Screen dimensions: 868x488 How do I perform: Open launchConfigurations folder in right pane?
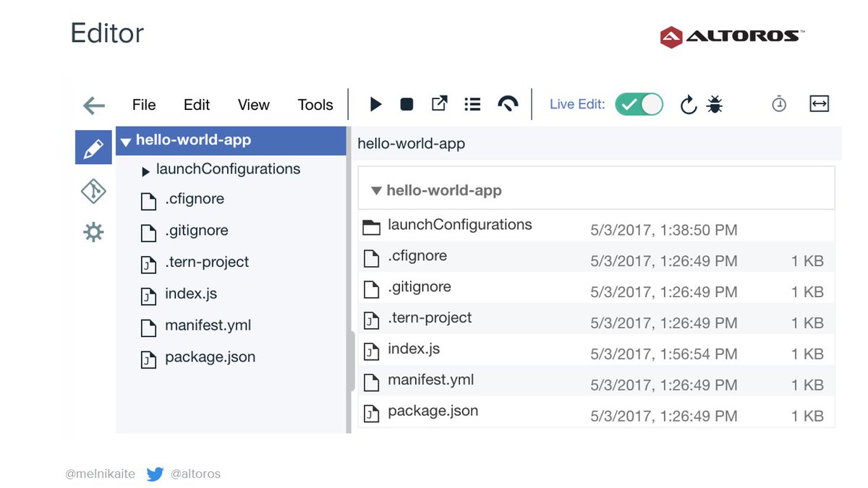point(460,225)
